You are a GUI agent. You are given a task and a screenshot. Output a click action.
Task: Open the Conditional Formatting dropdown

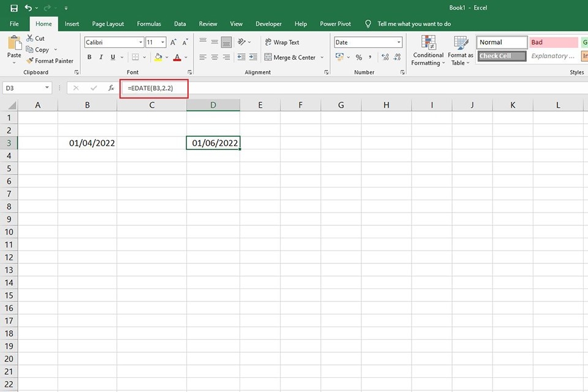pyautogui.click(x=428, y=51)
